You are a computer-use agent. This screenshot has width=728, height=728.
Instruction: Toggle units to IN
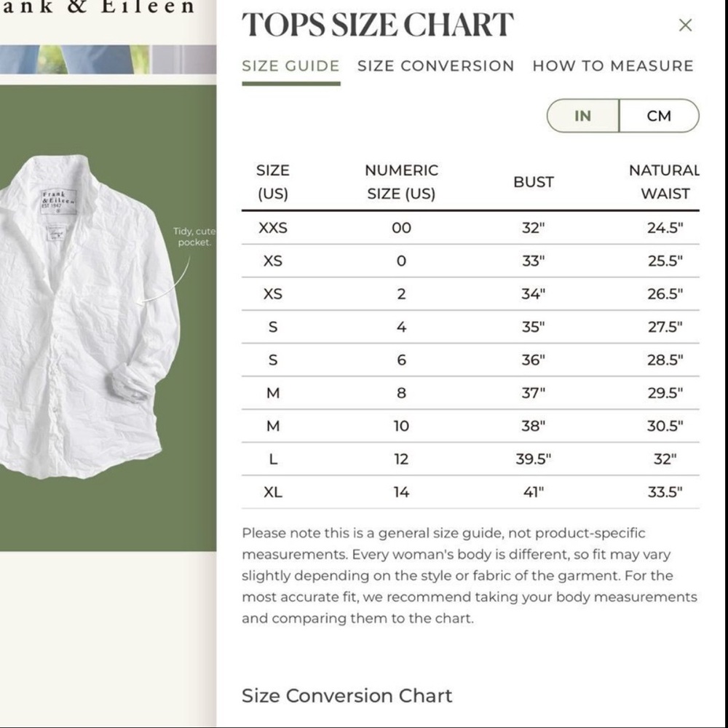pyautogui.click(x=582, y=116)
